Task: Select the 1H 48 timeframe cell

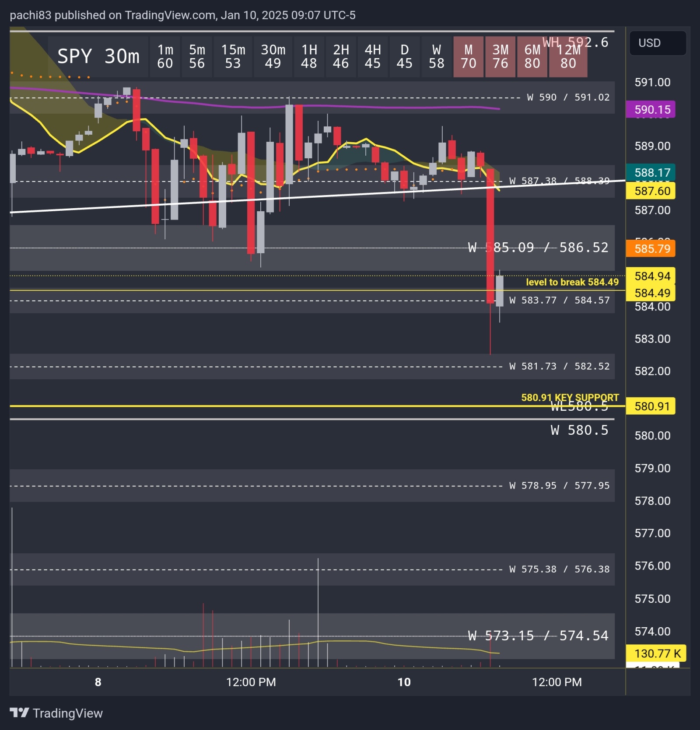Action: [309, 57]
